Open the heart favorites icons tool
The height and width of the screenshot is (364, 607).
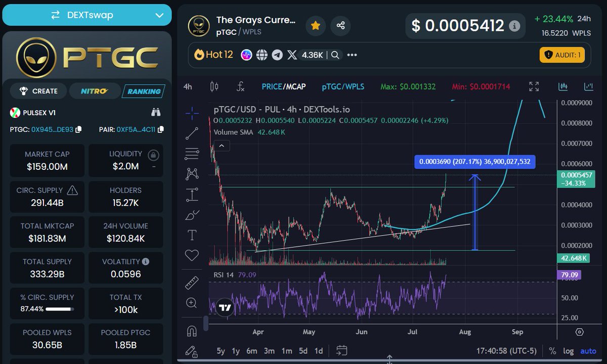coord(192,255)
